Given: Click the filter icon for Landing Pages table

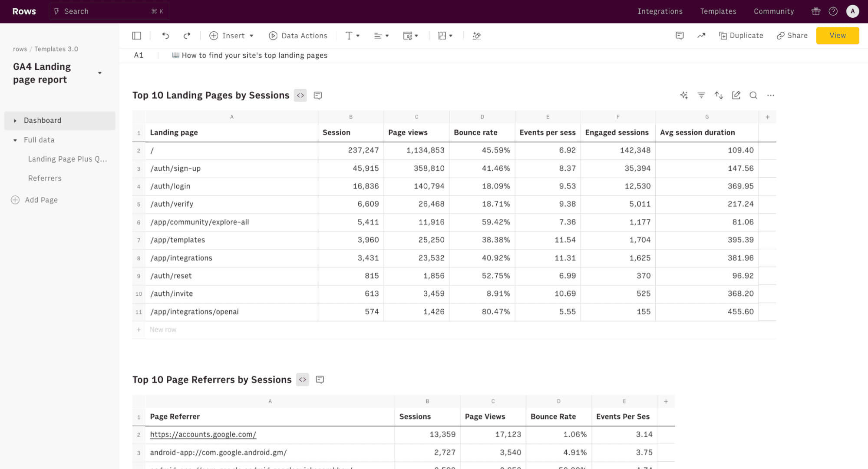Looking at the screenshot, I should tap(701, 95).
